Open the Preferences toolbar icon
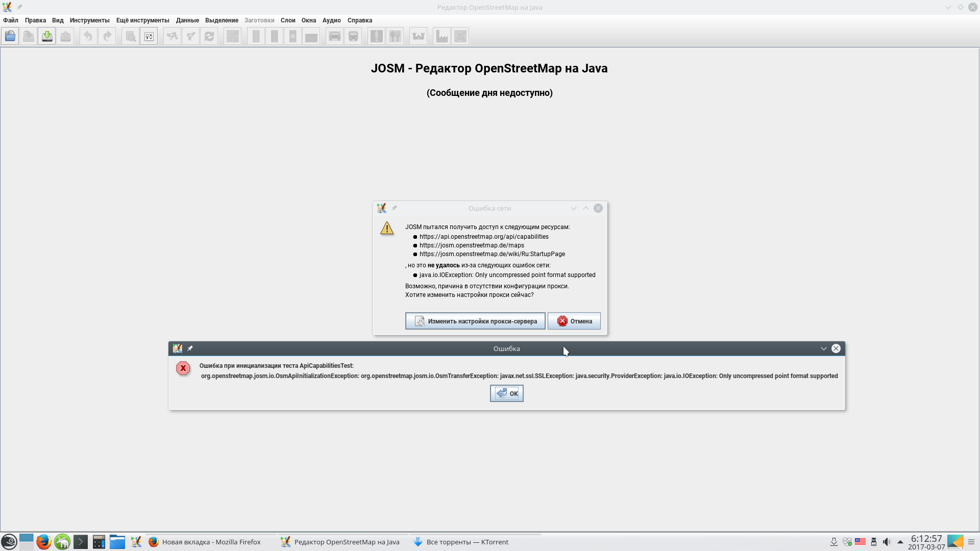Image resolution: width=980 pixels, height=551 pixels. coord(149,36)
